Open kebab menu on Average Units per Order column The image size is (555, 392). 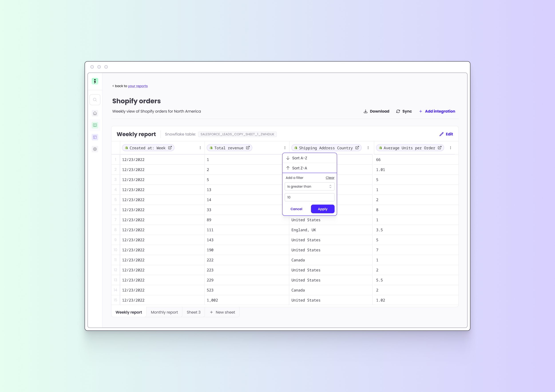tap(450, 148)
